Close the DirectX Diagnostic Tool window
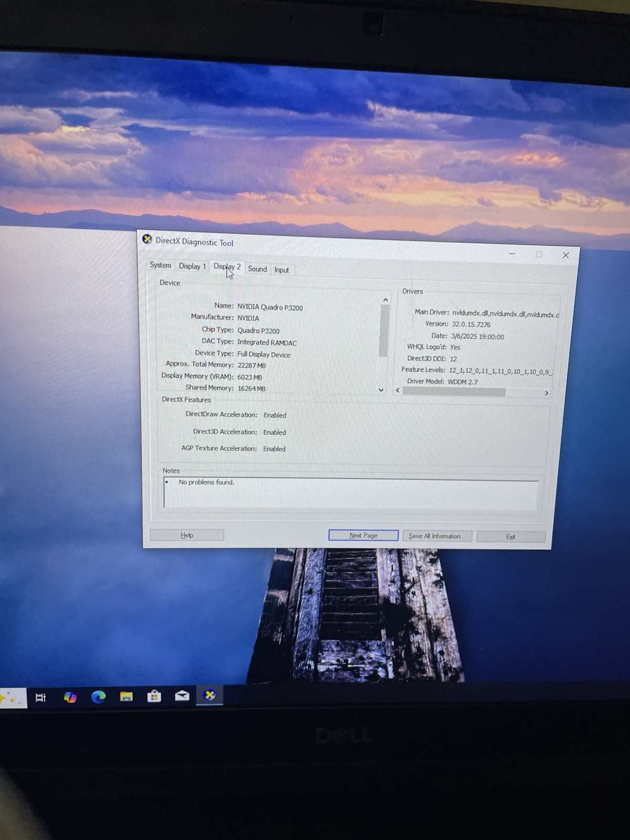This screenshot has width=630, height=840. [x=565, y=255]
